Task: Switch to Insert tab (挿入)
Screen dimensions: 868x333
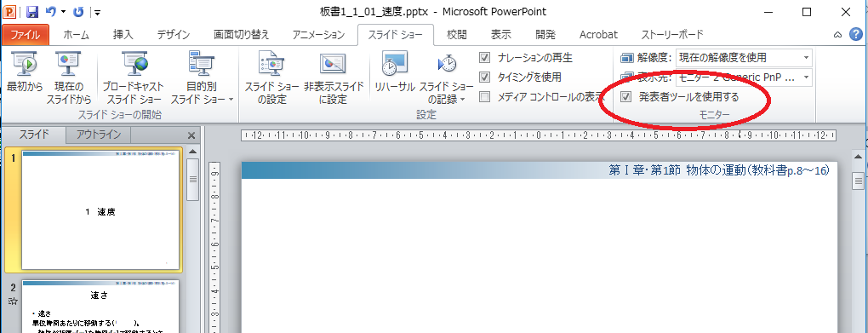Action: [123, 35]
